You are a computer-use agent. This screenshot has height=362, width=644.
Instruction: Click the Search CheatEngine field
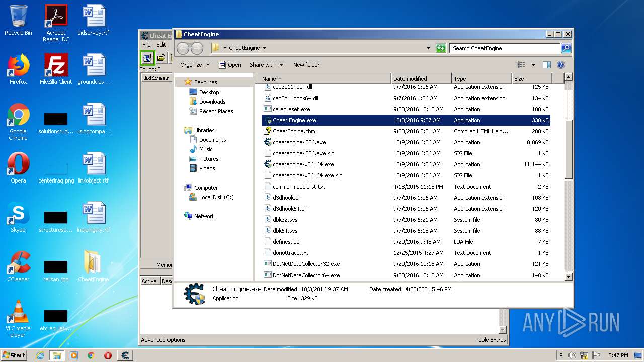click(505, 48)
